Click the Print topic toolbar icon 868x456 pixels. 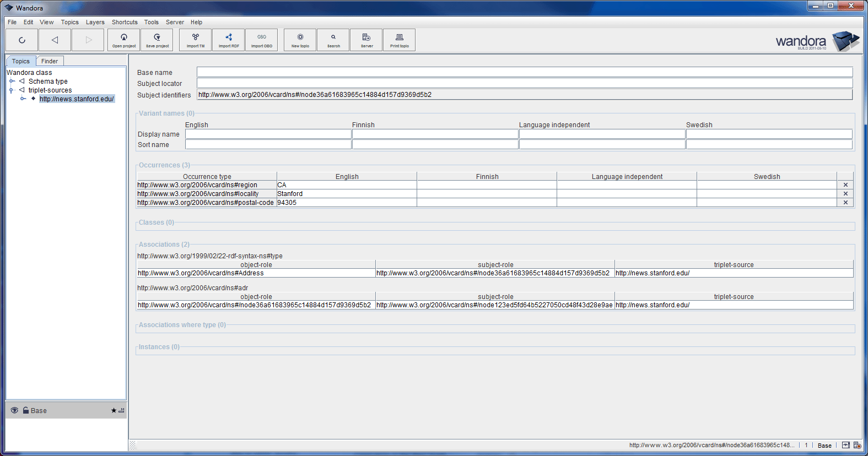400,40
